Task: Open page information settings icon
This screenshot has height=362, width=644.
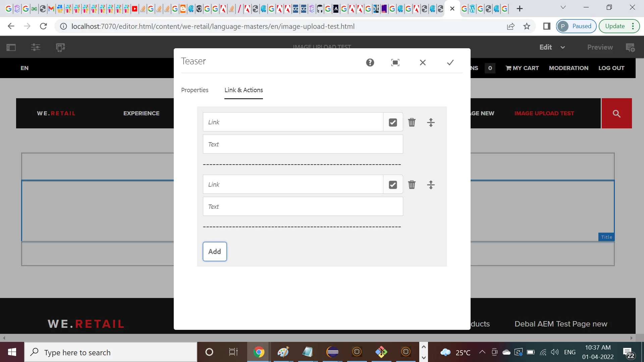Action: (36, 47)
